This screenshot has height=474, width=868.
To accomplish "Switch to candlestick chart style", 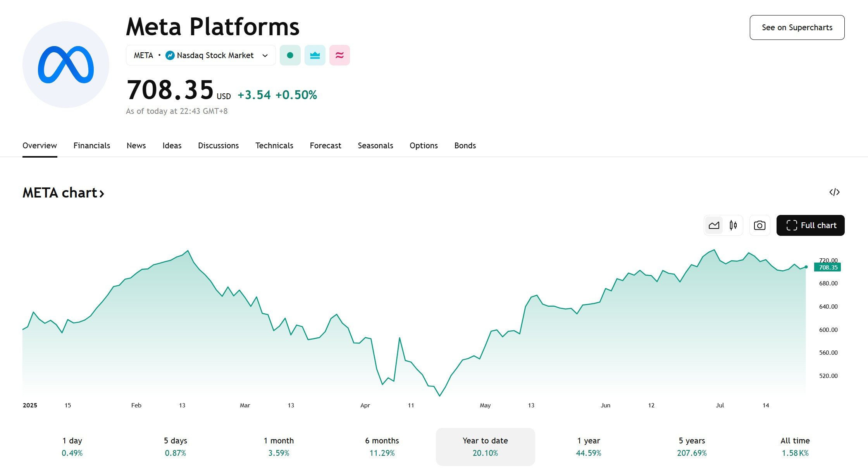I will (733, 225).
